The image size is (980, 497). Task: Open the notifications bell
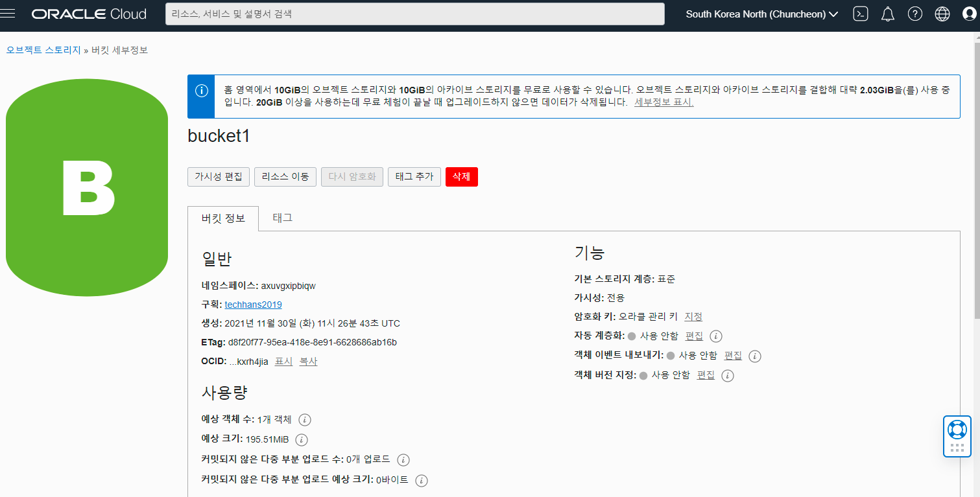[x=888, y=14]
